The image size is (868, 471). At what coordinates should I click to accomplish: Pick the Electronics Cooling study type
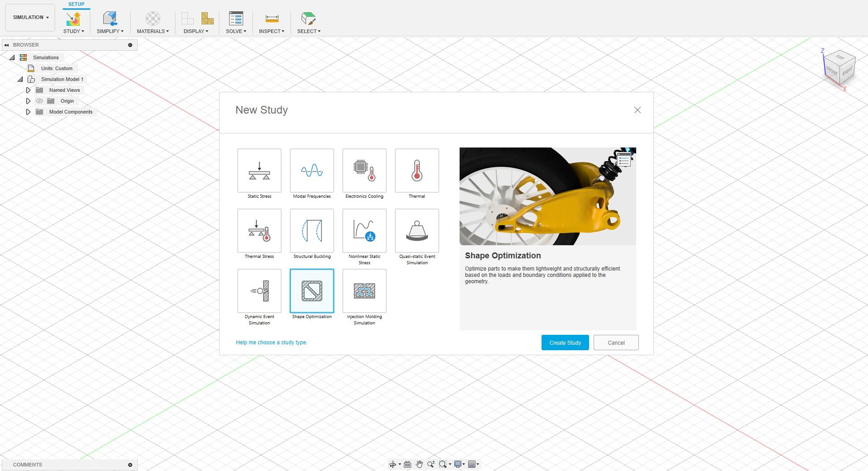[364, 171]
